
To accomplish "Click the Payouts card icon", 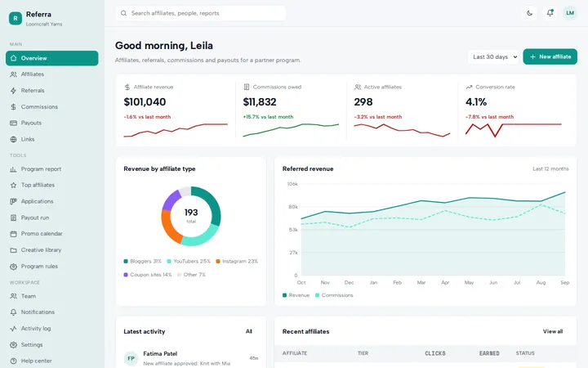I will (x=14, y=123).
